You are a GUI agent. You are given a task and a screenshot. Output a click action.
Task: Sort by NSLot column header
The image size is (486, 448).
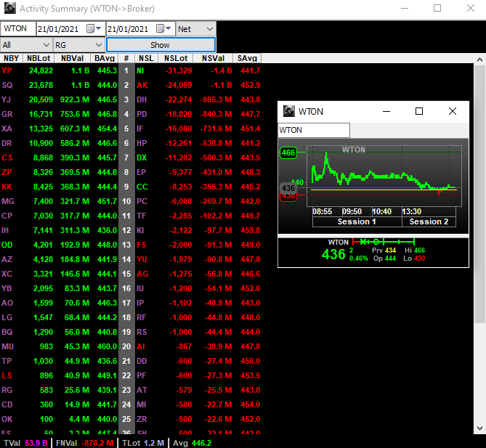[x=176, y=58]
